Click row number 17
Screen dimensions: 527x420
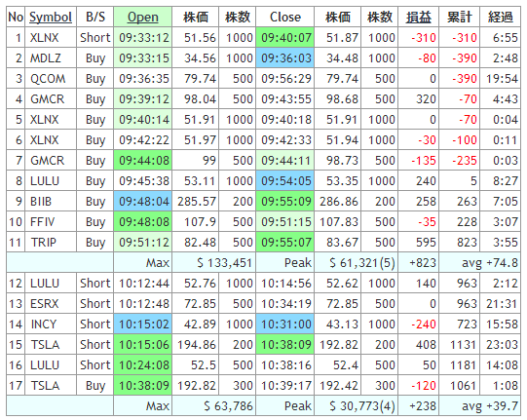click(x=16, y=386)
